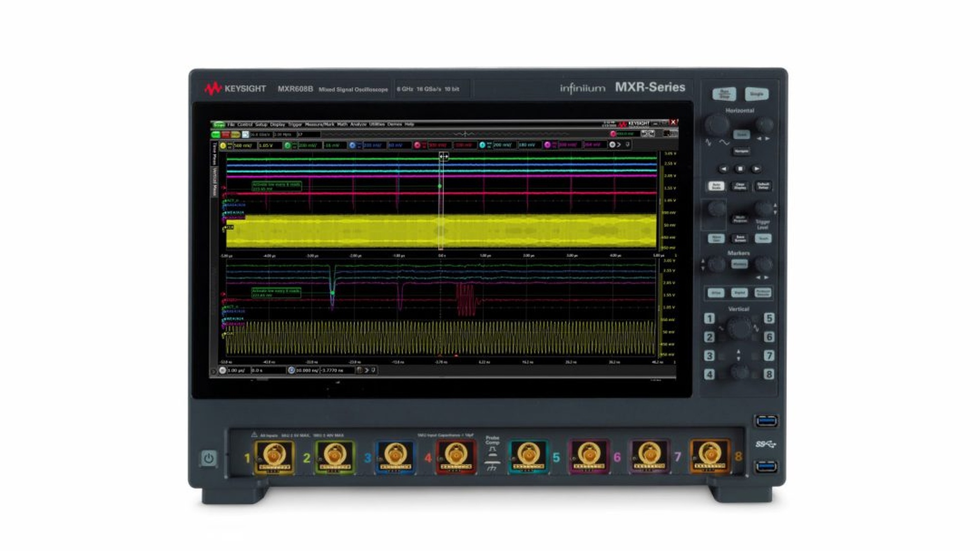Image resolution: width=980 pixels, height=551 pixels.
Task: Open the Time Meas side tab
Action: tap(214, 154)
